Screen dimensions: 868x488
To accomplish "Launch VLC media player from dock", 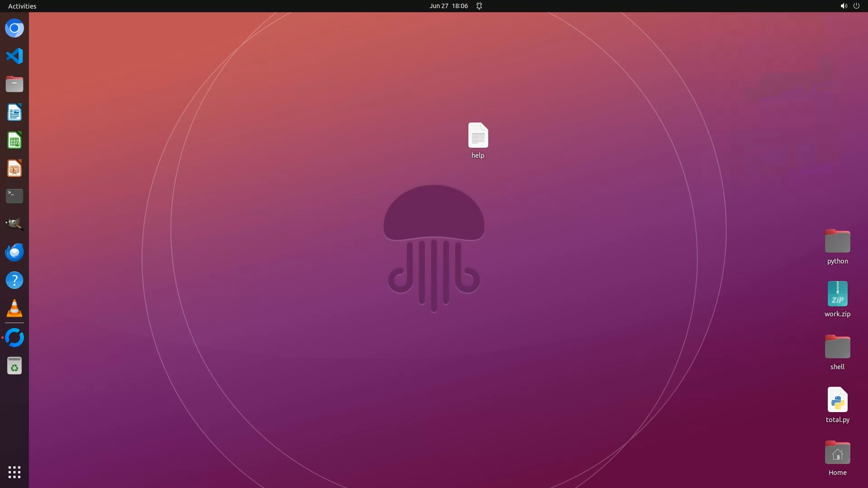I will point(14,309).
